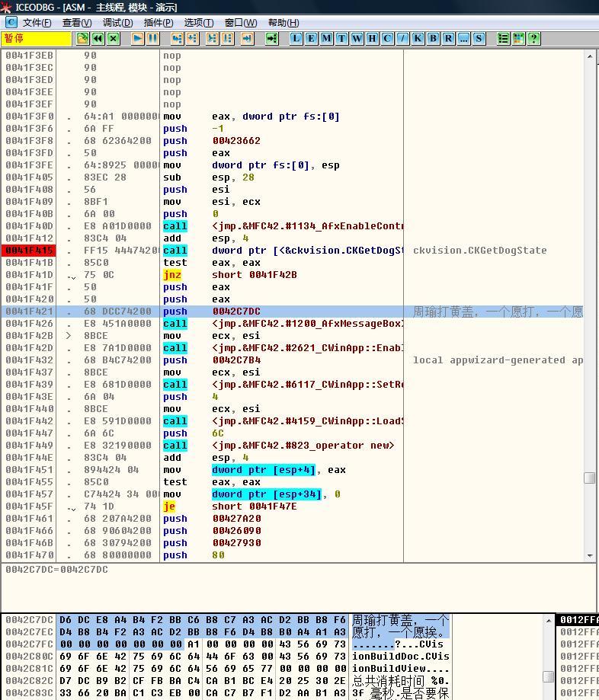
Task: Click the 暂停 paused status field
Action: pyautogui.click(x=36, y=38)
